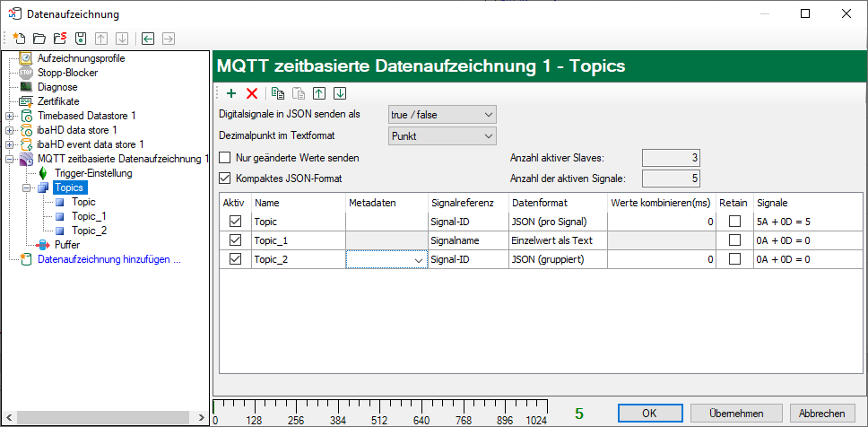Image resolution: width=868 pixels, height=427 pixels.
Task: Expand Timebased Datastore 1 tree node
Action: [9, 117]
